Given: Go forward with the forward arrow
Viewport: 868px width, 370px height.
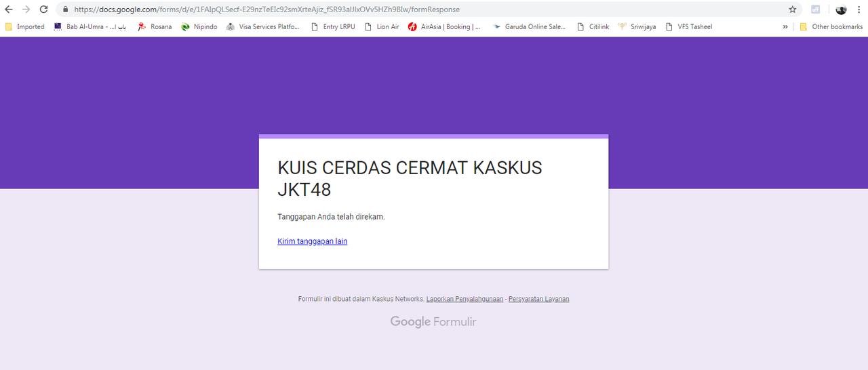Looking at the screenshot, I should (x=26, y=9).
